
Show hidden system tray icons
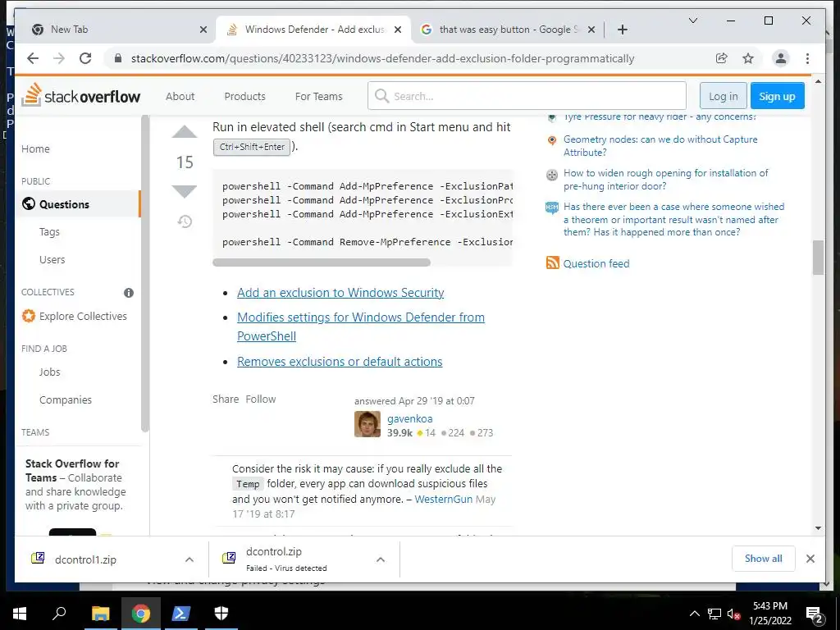[694, 614]
